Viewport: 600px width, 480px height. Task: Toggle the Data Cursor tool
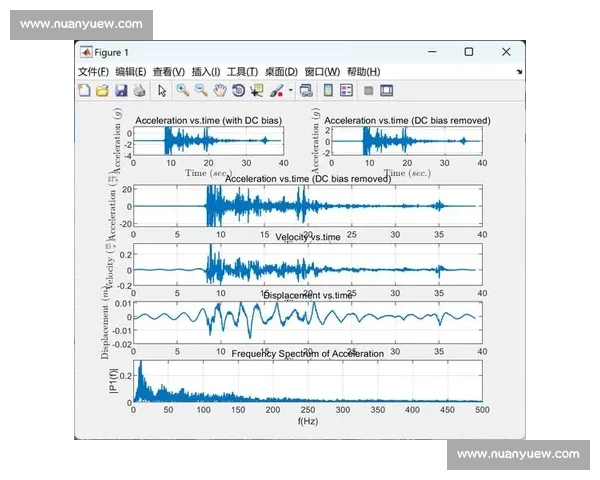[x=257, y=91]
